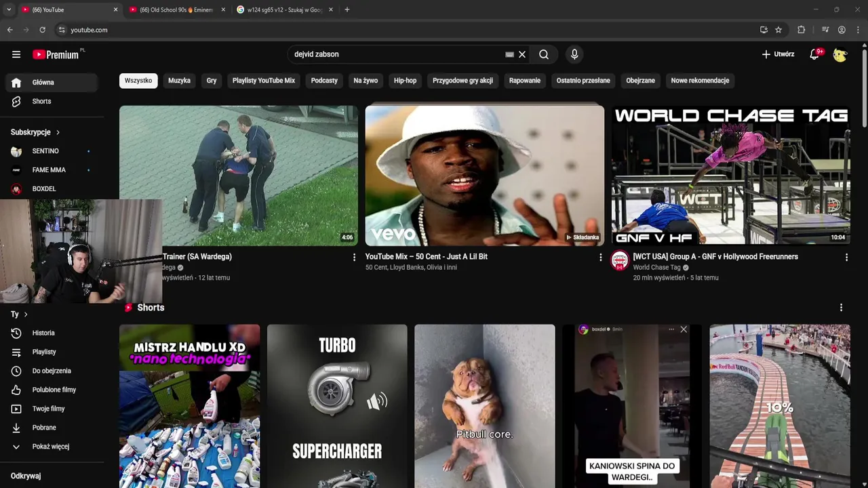The height and width of the screenshot is (488, 868).
Task: Open the tab search dropdown arrow
Action: (8, 9)
